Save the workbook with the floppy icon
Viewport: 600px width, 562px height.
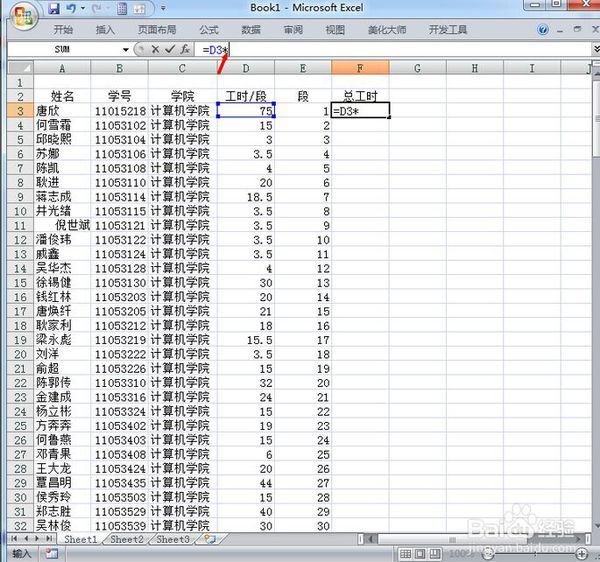(54, 8)
